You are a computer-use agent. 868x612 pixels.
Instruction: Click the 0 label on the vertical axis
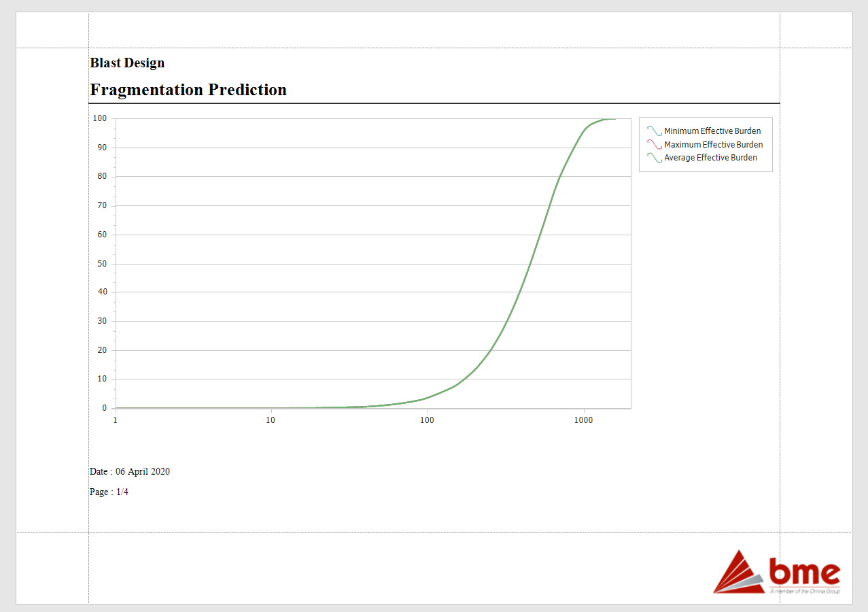(105, 408)
